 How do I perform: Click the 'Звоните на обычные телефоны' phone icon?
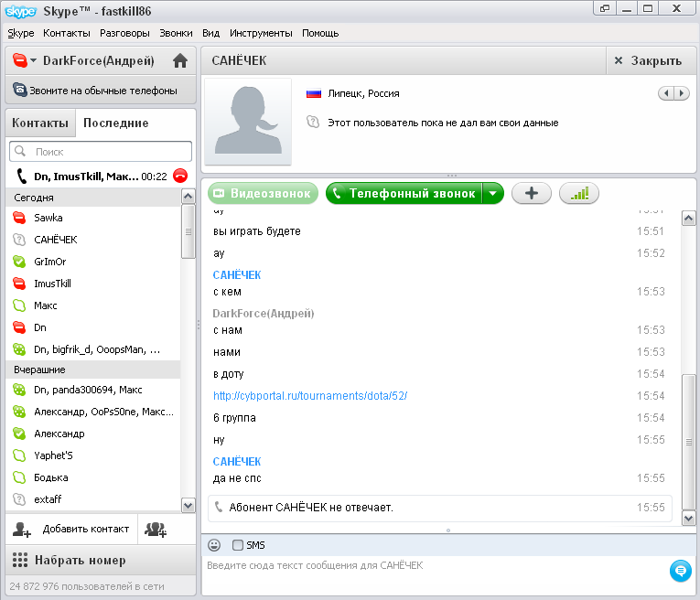(x=19, y=90)
